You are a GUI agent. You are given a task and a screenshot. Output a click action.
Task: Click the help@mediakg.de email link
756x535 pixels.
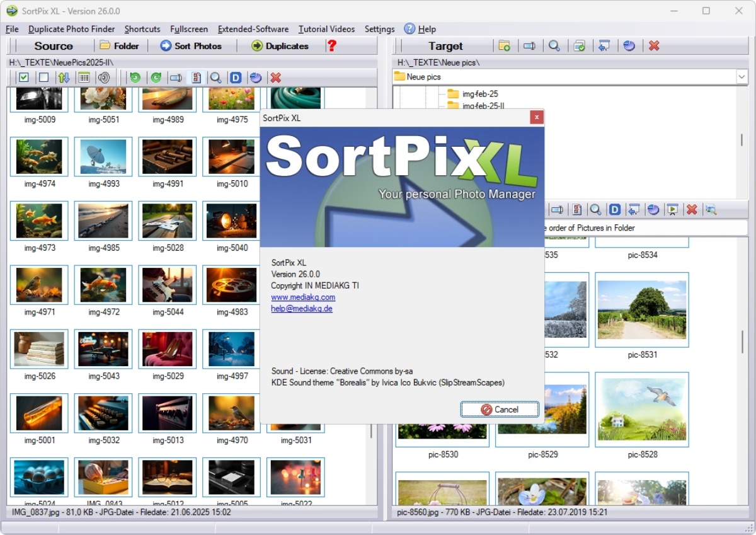302,309
